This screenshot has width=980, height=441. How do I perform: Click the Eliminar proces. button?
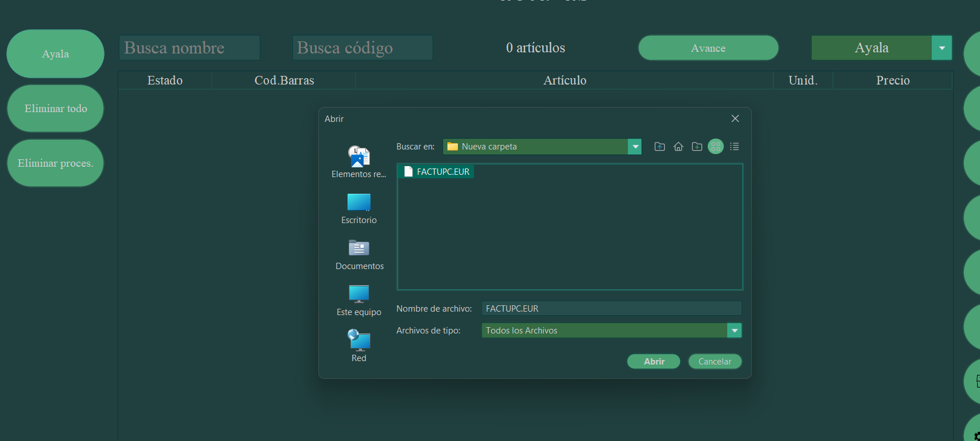55,163
